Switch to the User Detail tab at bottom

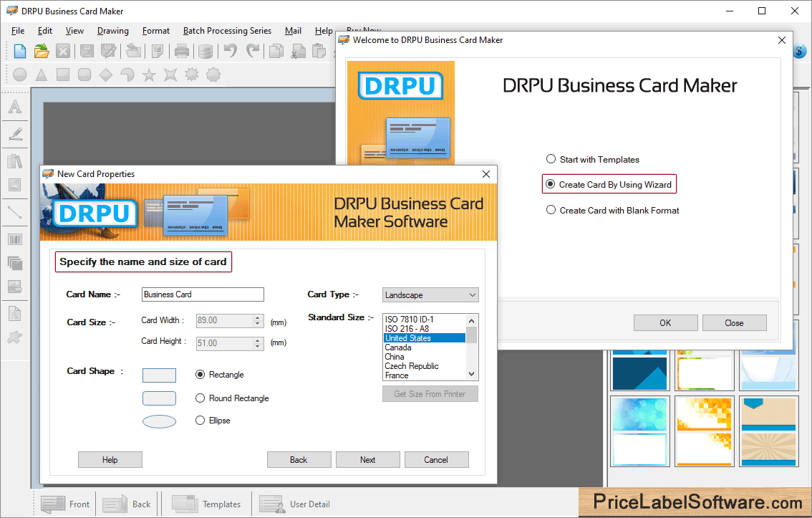click(x=295, y=504)
